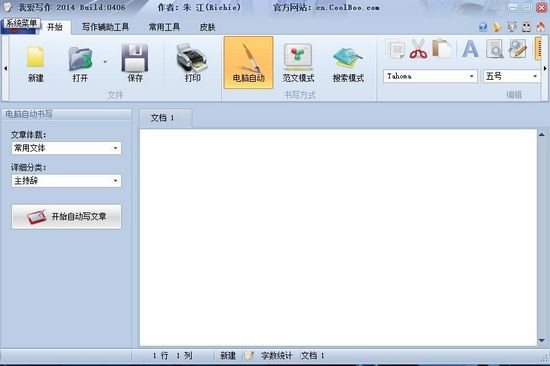Viewport: 550px width, 366px height.
Task: Click the golden horn icon at top right
Action: tap(497, 27)
